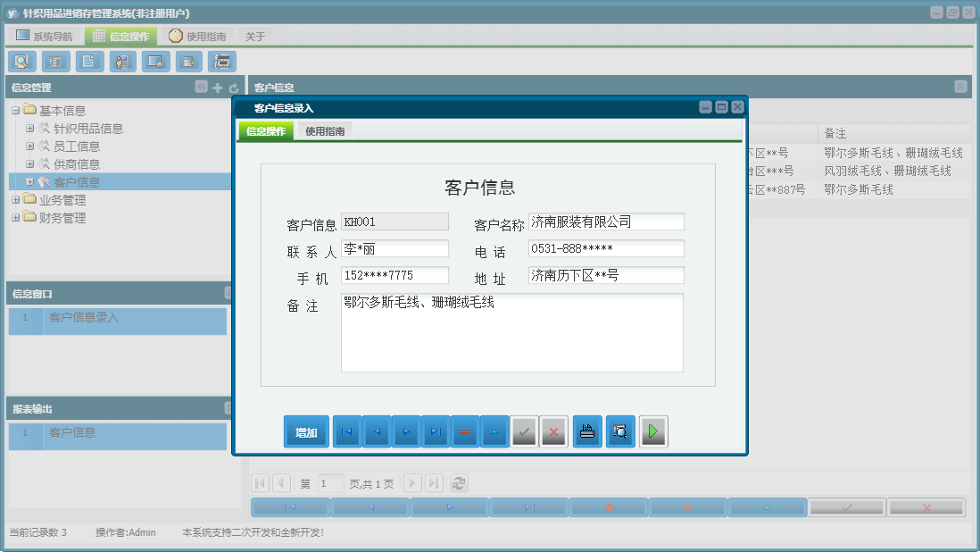Image resolution: width=980 pixels, height=552 pixels.
Task: Click the 电话 field 0531-888*****
Action: tap(606, 249)
